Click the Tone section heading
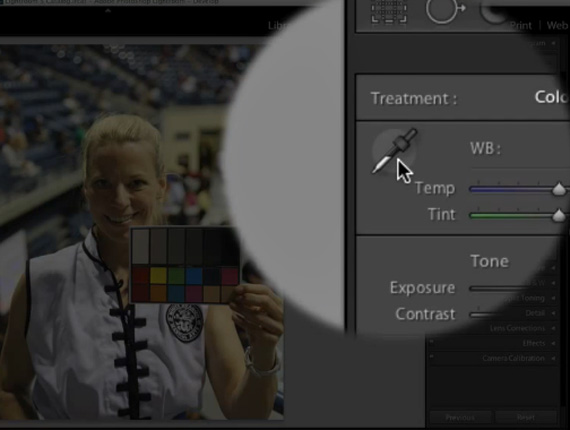Screen dimensions: 570x430 click(489, 261)
